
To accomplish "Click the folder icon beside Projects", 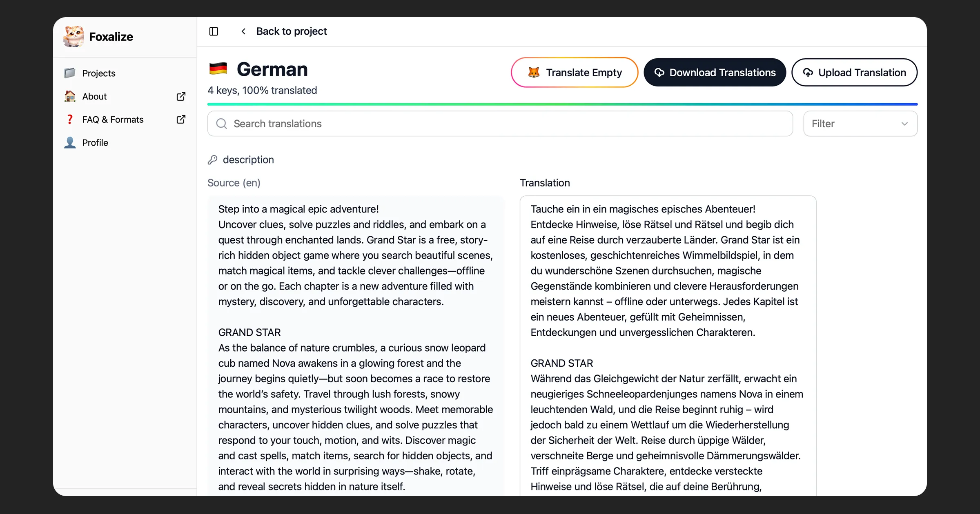I will (x=70, y=73).
